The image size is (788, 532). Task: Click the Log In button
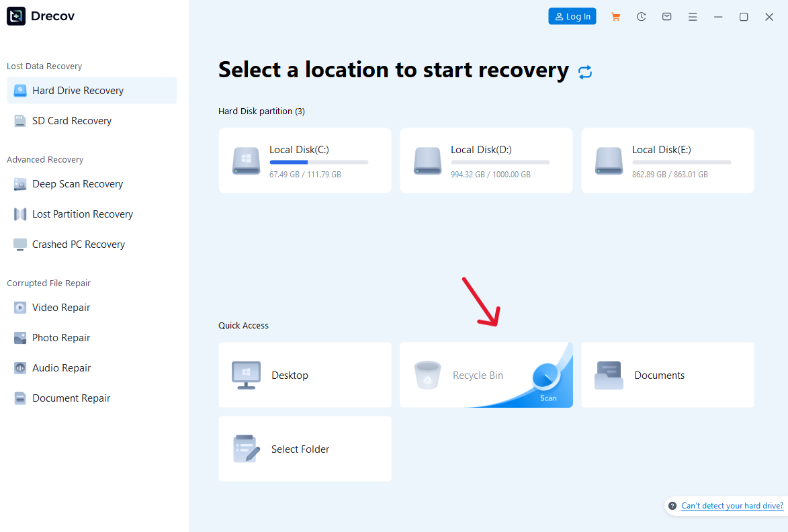572,16
